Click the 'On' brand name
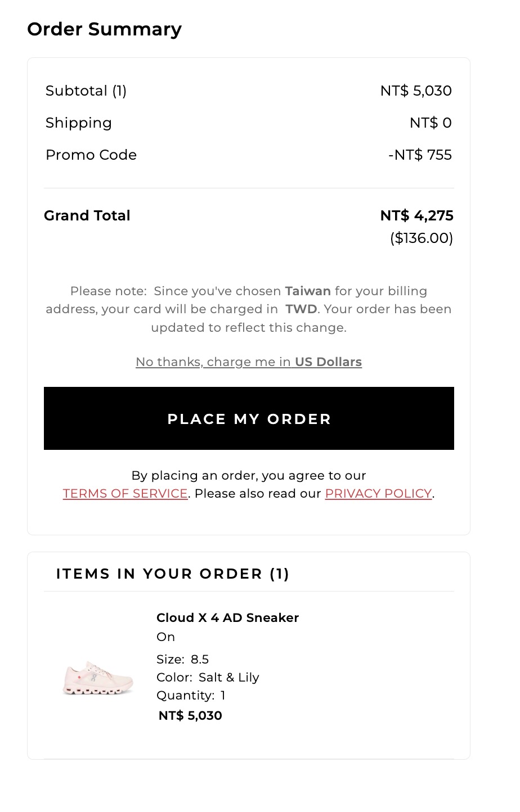This screenshot has width=520, height=812. 165,637
